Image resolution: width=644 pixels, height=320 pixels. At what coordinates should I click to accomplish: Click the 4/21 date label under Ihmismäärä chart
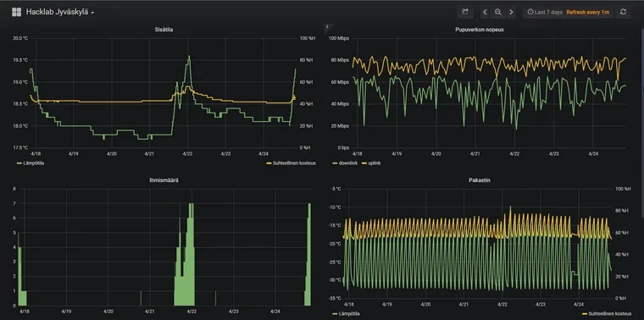150,312
